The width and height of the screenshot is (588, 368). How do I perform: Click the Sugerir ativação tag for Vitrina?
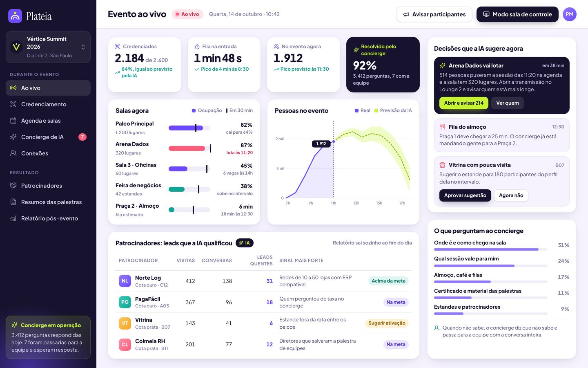pyautogui.click(x=387, y=323)
